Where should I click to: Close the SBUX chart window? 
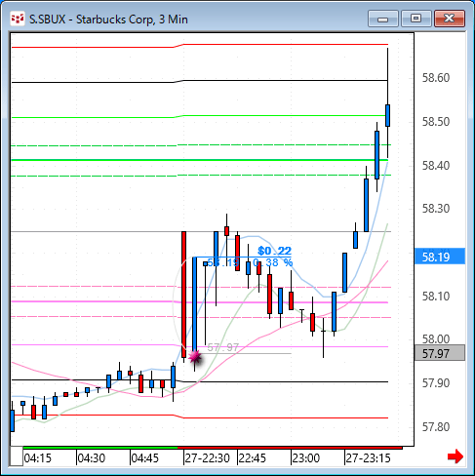(x=450, y=19)
